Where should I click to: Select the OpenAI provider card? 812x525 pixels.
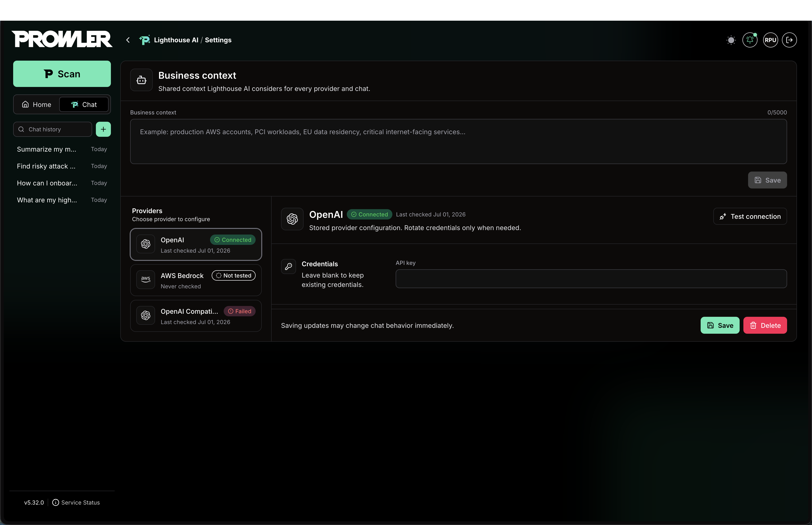[x=196, y=244]
